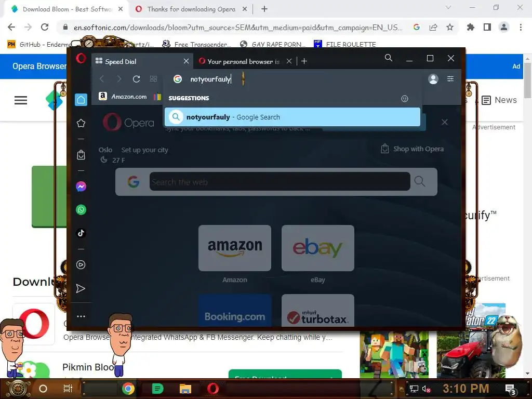The width and height of the screenshot is (532, 399).
Task: Open Amazon.com bookmark in Opera bar
Action: pyautogui.click(x=123, y=97)
